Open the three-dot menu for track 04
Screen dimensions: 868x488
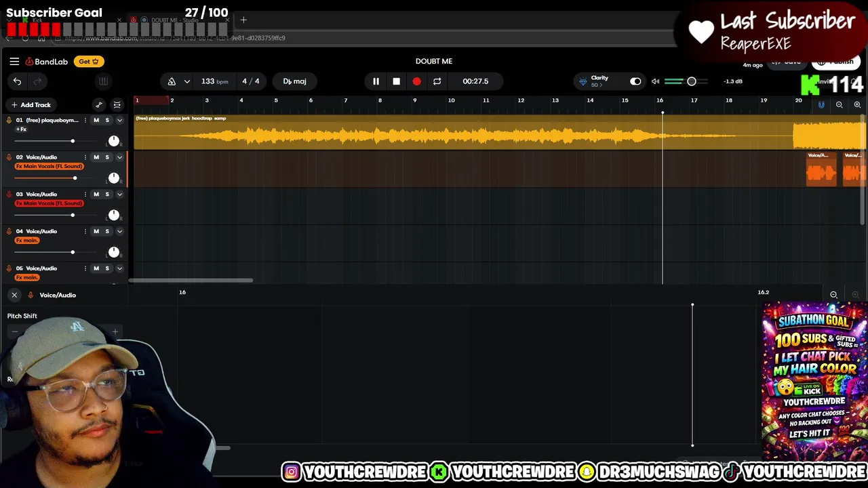click(x=85, y=232)
